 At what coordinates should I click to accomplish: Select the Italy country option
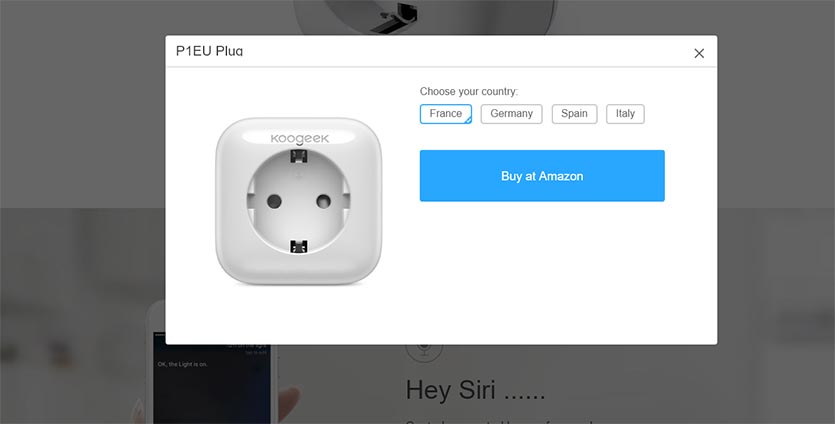625,114
